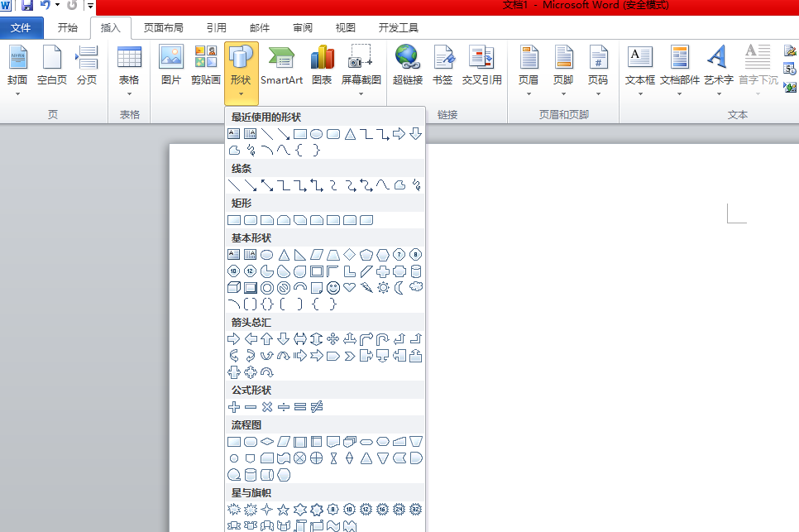Save the document from the quick access toolbar
The width and height of the screenshot is (799, 532).
tap(28, 5)
